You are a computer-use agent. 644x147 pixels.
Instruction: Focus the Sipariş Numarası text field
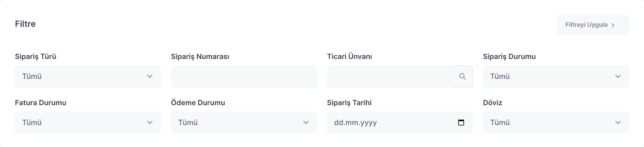coord(244,76)
